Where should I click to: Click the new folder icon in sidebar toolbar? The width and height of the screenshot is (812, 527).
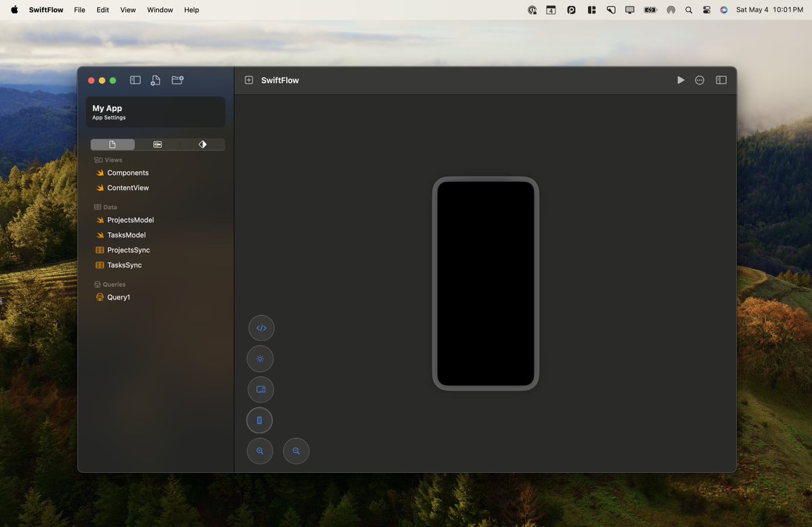tap(177, 80)
